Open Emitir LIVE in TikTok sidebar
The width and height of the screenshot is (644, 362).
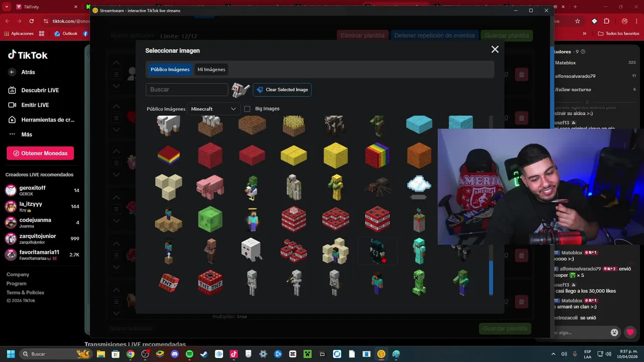(x=29, y=105)
